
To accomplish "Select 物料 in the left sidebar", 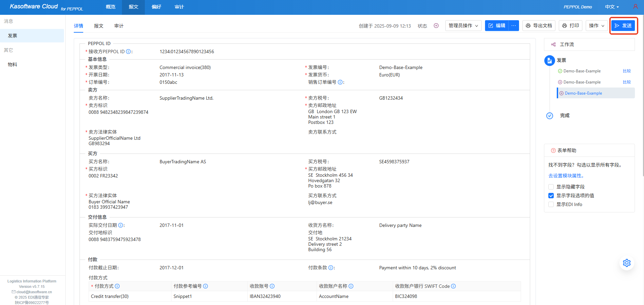I will coord(12,64).
